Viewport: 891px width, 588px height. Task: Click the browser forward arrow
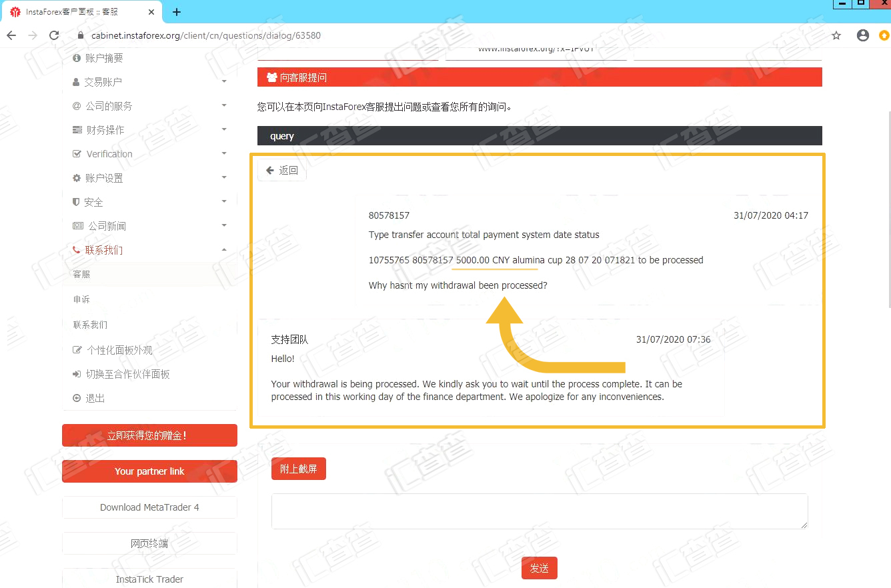pos(33,35)
